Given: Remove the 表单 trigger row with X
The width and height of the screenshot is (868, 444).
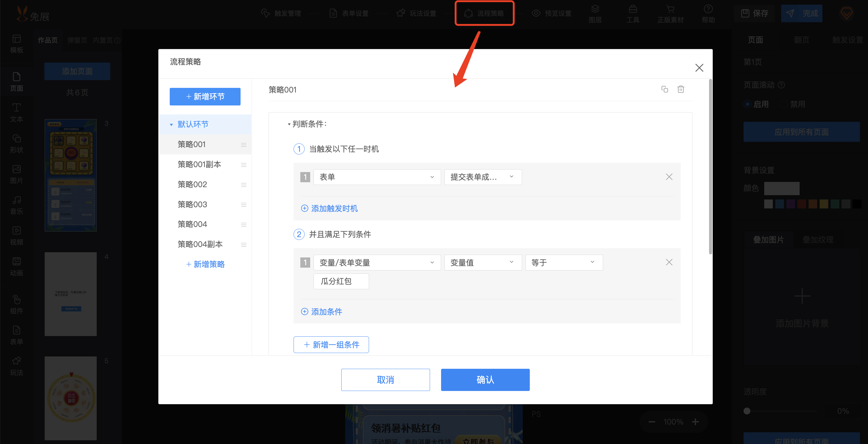Looking at the screenshot, I should tap(669, 177).
